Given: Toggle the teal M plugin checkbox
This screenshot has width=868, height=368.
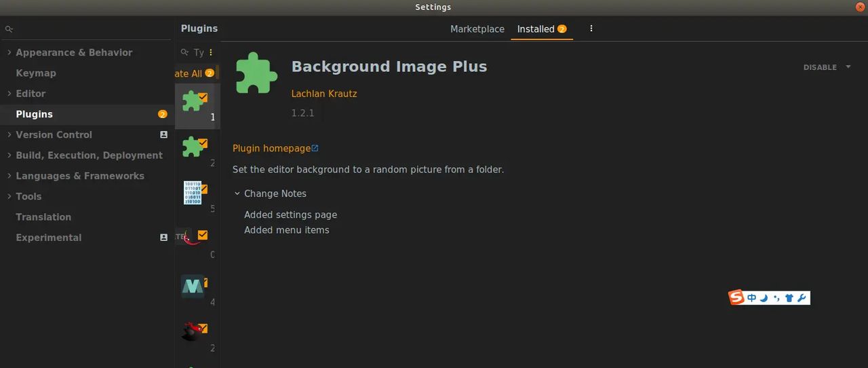Looking at the screenshot, I should point(205,282).
